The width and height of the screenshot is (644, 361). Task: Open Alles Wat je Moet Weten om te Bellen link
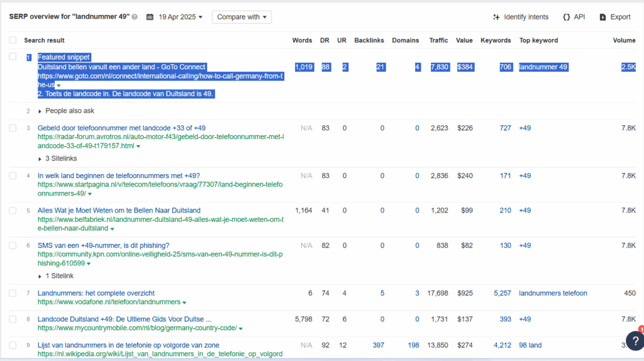point(119,211)
